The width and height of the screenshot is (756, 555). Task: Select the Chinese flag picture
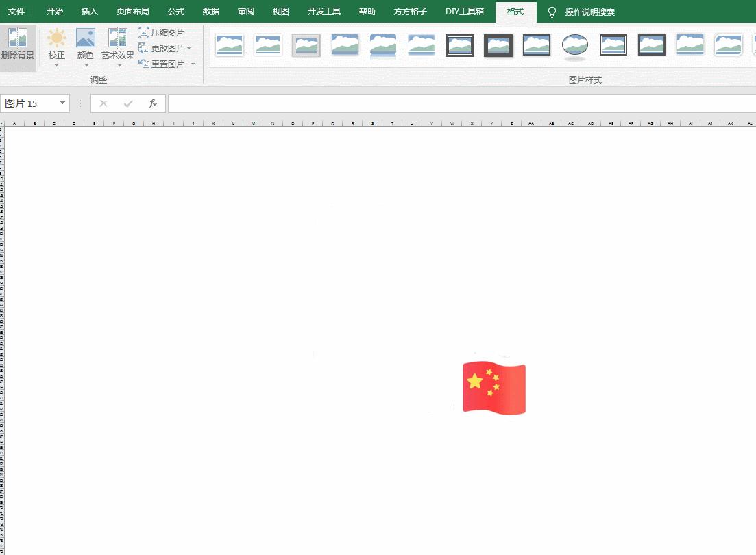coord(493,387)
